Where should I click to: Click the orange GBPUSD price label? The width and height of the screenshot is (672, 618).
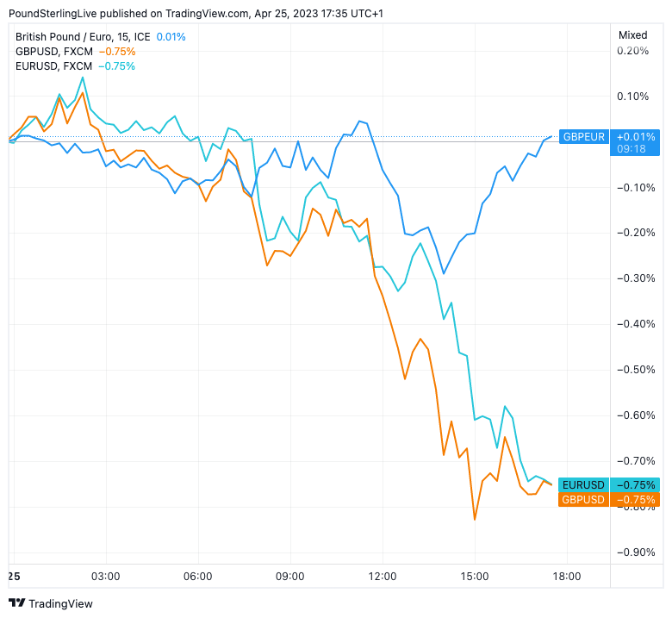click(x=583, y=499)
